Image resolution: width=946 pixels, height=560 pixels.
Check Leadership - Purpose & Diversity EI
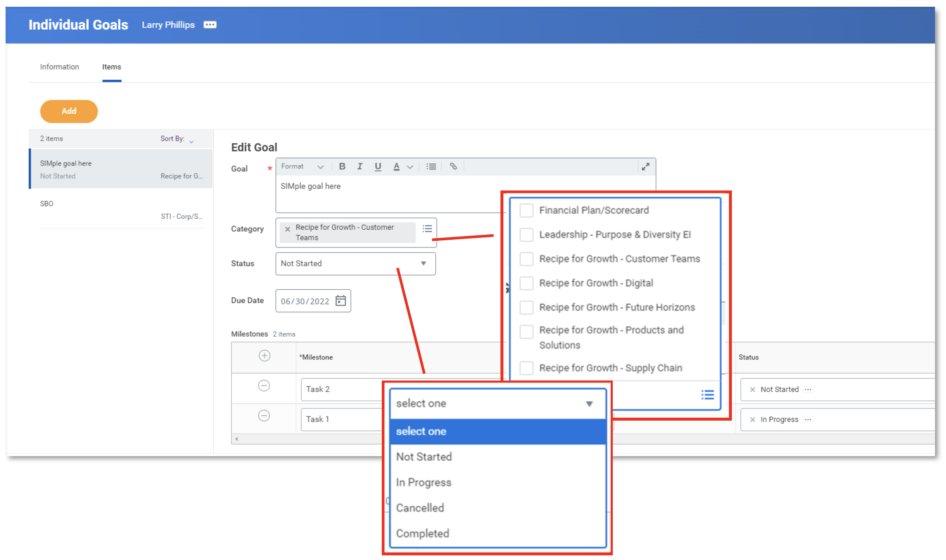point(526,234)
